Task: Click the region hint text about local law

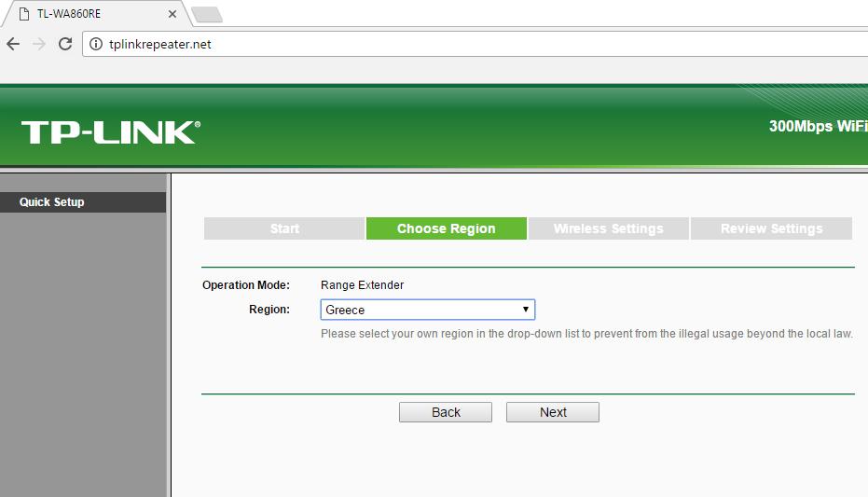Action: [x=586, y=334]
